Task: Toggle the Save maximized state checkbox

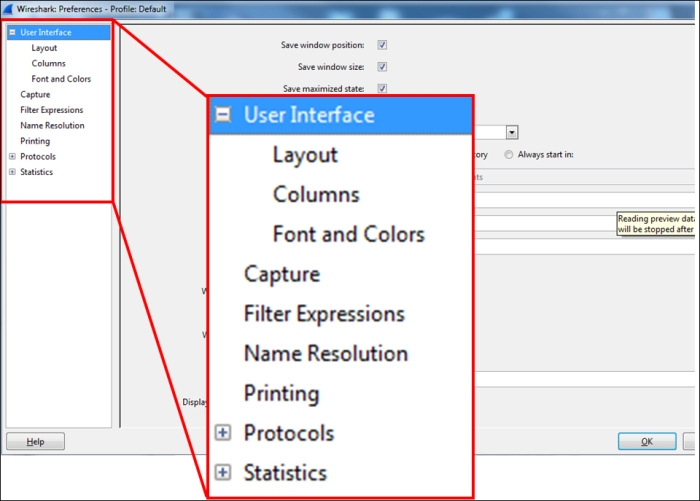Action: [x=382, y=88]
